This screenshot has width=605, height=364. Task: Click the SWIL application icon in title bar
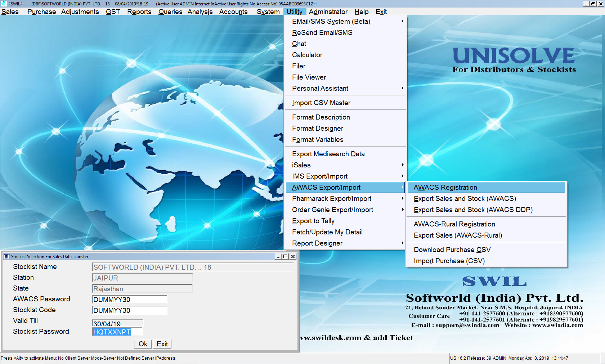point(4,4)
